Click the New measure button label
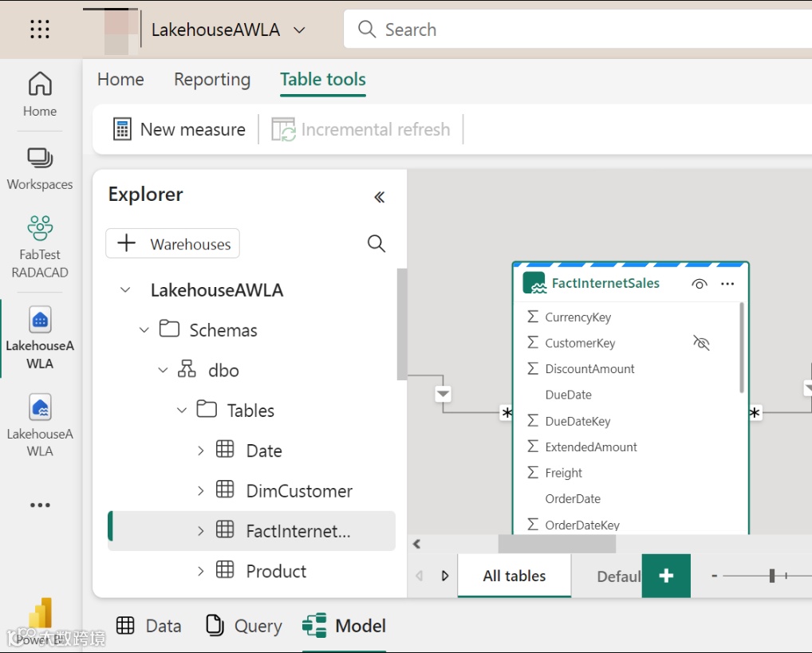Screen dimensions: 812x653 (193, 129)
